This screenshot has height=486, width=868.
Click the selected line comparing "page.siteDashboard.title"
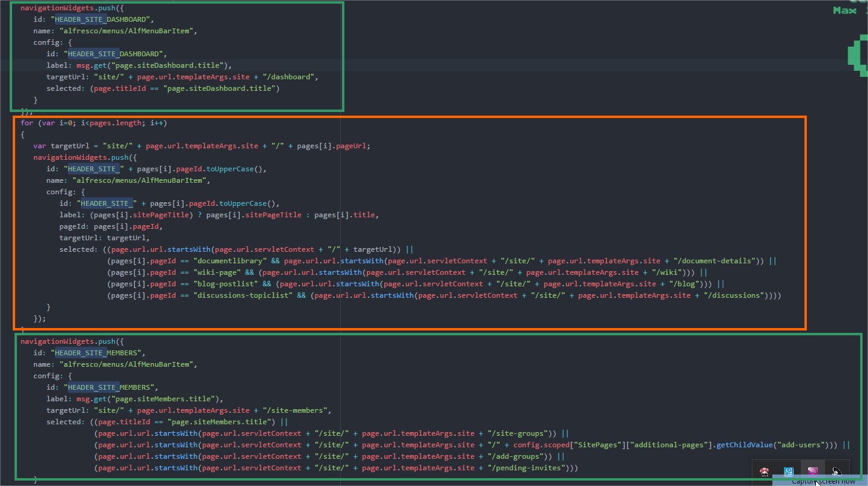[163, 88]
